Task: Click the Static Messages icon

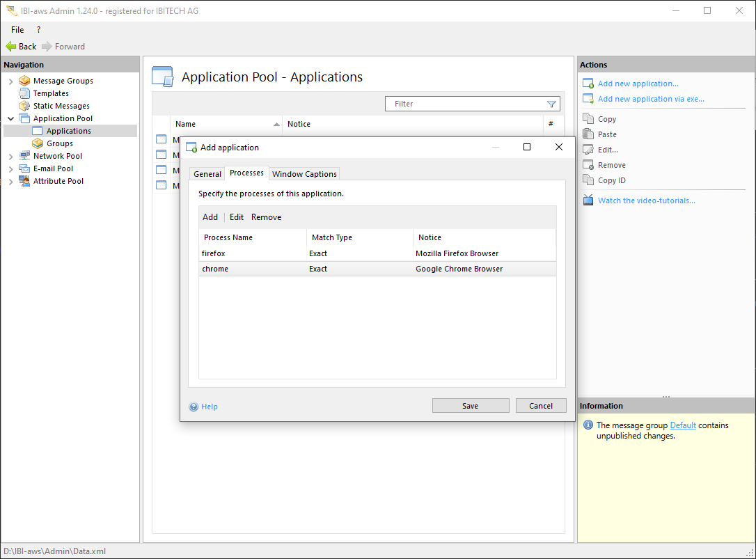Action: (x=24, y=106)
